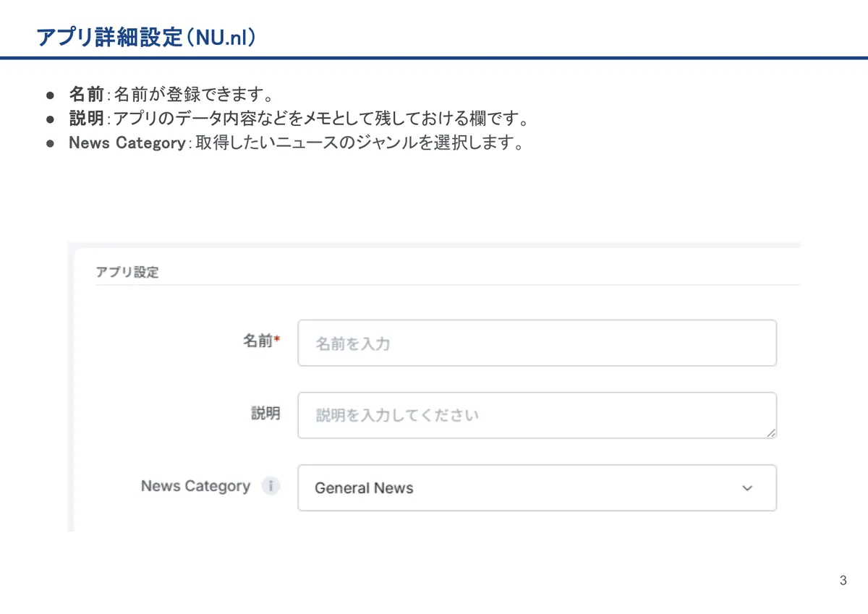Click the resize handle of 説明 textarea
Viewport: 868px width, 614px height.
(771, 432)
